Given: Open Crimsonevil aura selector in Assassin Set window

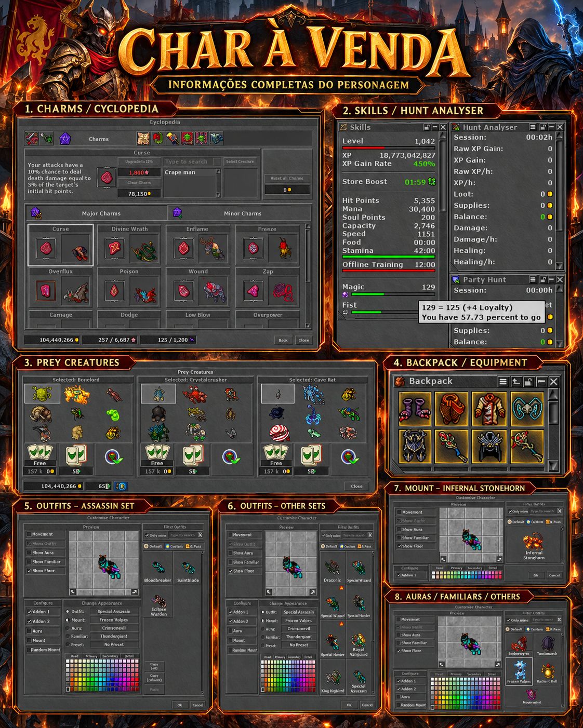Looking at the screenshot, I should click(x=114, y=628).
